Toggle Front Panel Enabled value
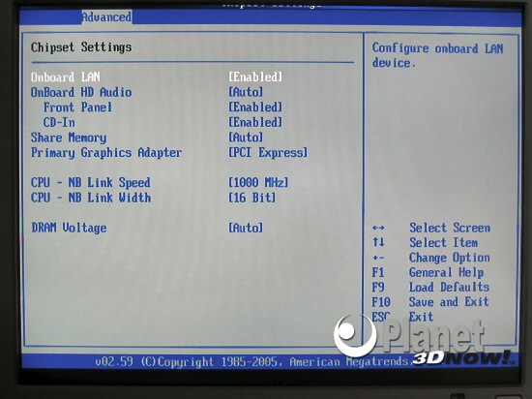The width and height of the screenshot is (532, 399). point(255,107)
